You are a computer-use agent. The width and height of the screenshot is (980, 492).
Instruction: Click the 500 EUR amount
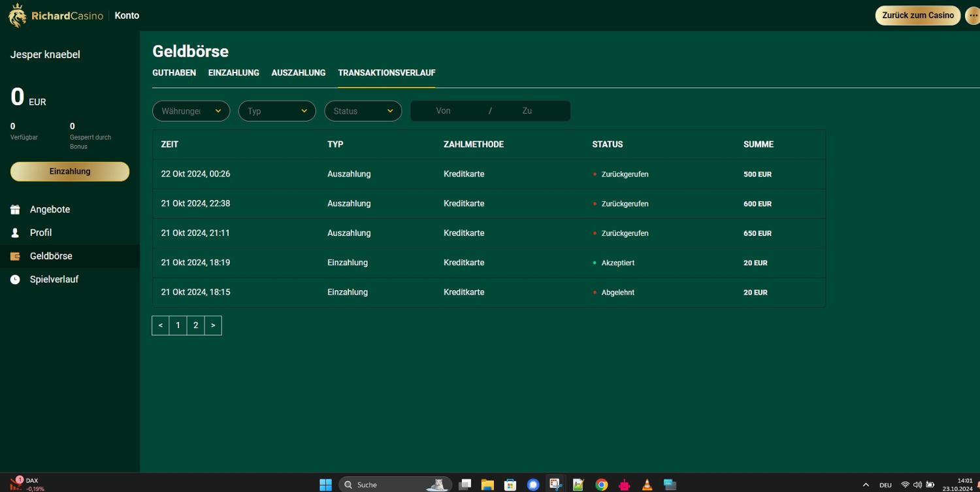coord(757,174)
